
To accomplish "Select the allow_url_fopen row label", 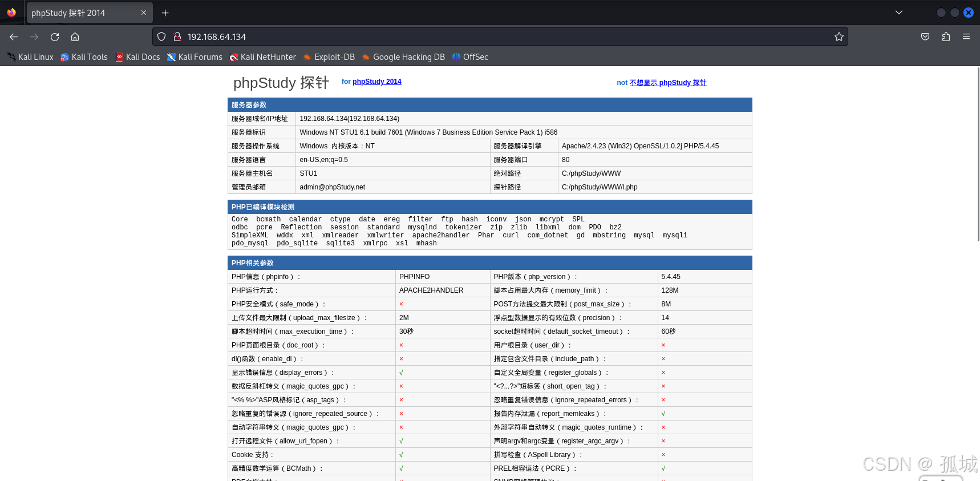I will (x=285, y=441).
